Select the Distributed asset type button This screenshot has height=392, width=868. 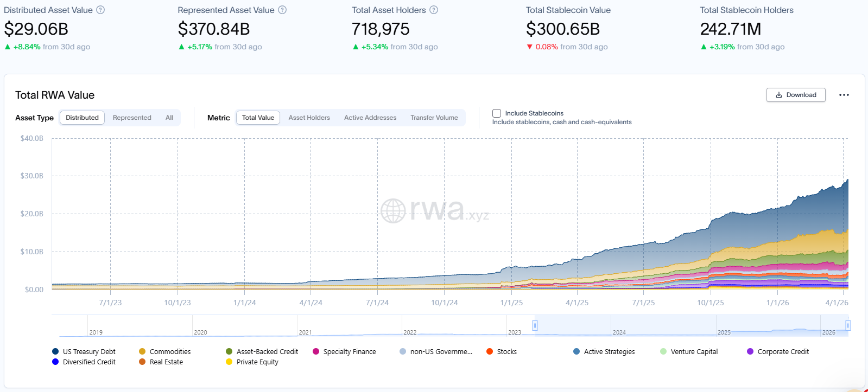point(82,118)
